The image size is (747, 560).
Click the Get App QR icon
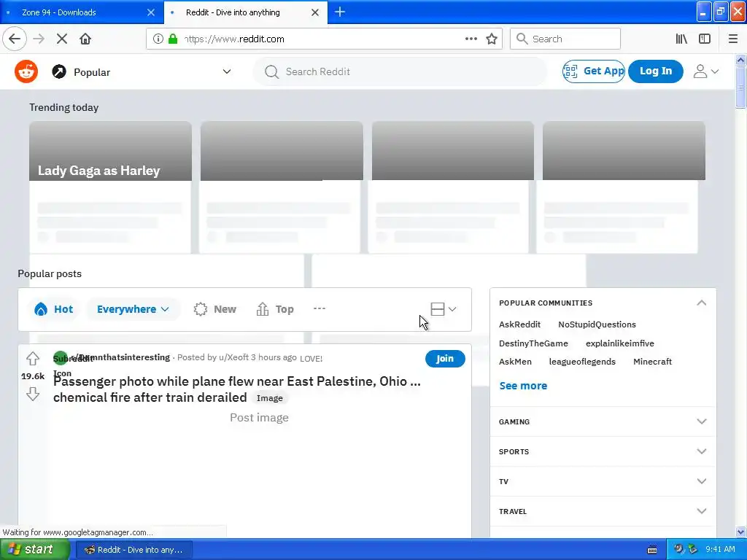click(x=570, y=71)
